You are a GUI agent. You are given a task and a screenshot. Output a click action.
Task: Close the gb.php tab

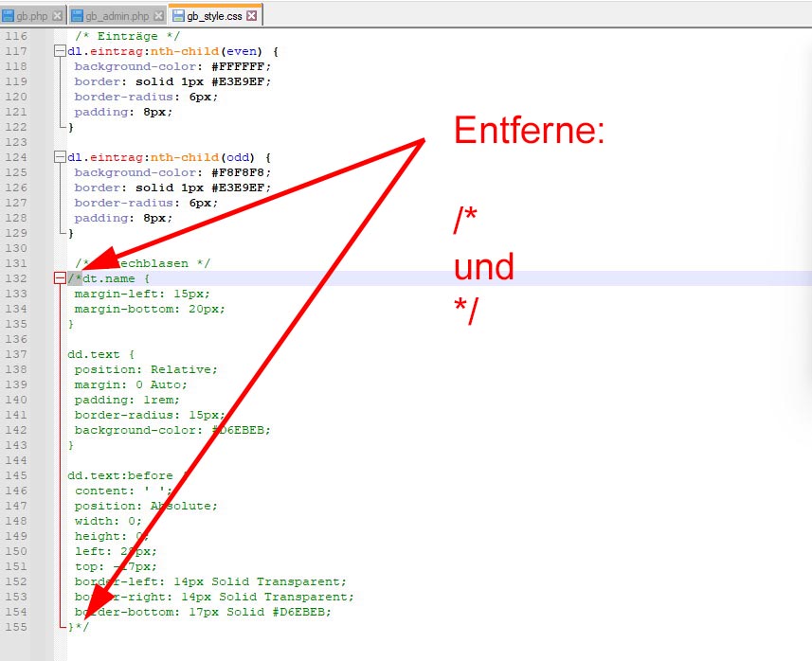pyautogui.click(x=58, y=16)
